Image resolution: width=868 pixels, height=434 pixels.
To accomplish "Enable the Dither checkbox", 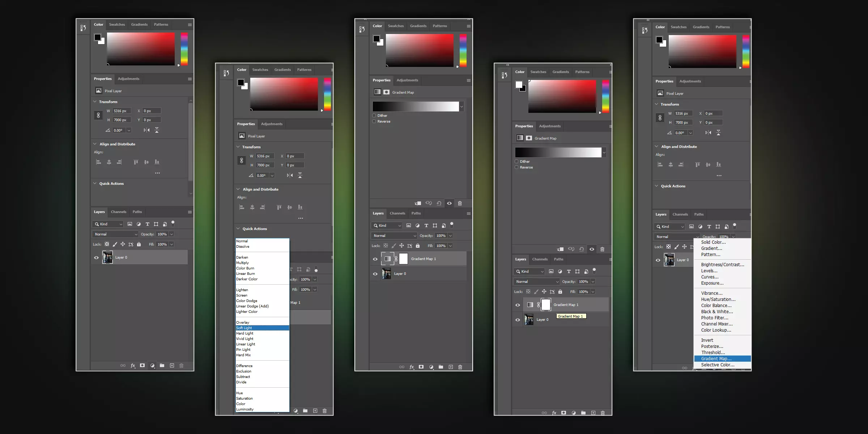I will [x=374, y=115].
